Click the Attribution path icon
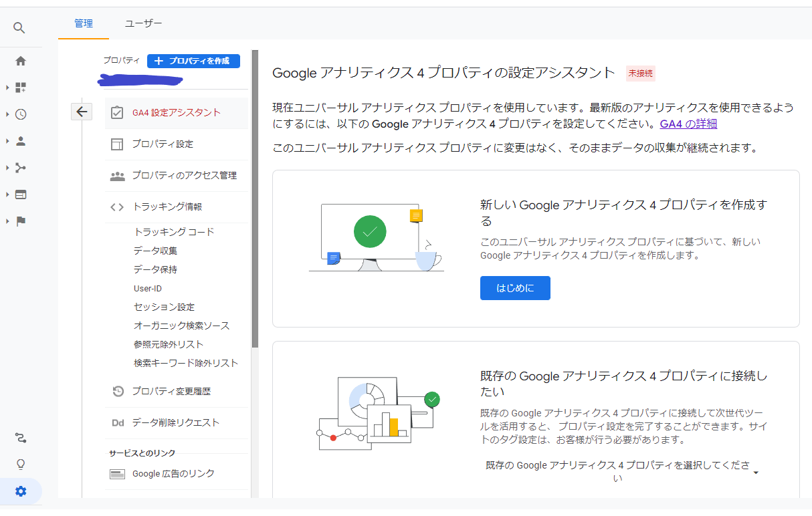The image size is (812, 516). (x=21, y=438)
